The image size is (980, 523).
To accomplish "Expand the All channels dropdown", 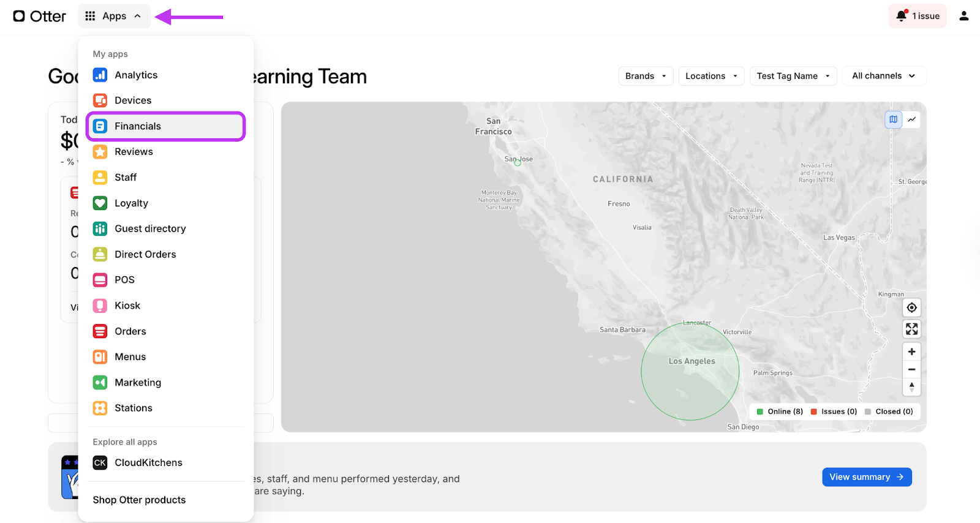I will 884,76.
